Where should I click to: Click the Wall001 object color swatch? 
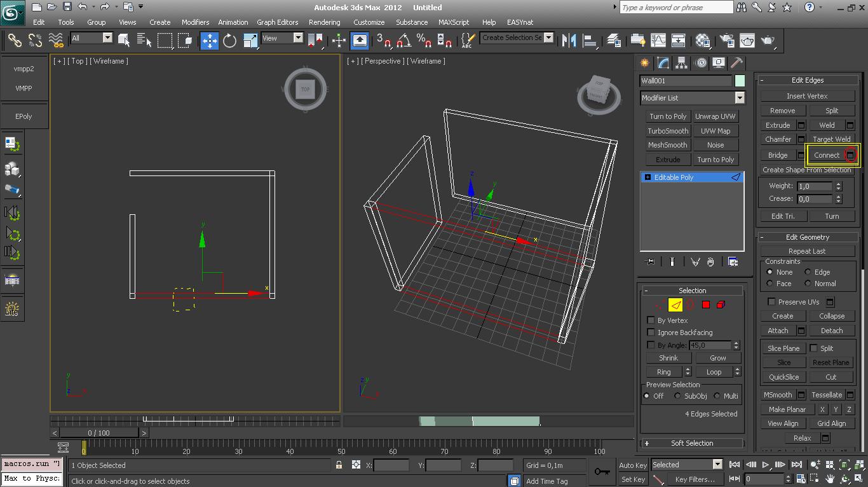coord(740,81)
